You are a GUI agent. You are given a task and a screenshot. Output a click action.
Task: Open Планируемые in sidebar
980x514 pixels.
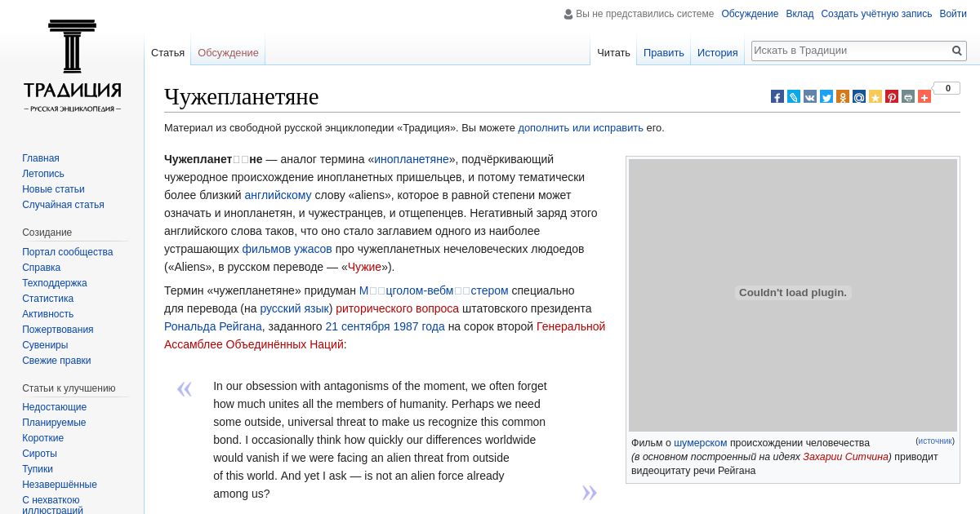coord(54,423)
